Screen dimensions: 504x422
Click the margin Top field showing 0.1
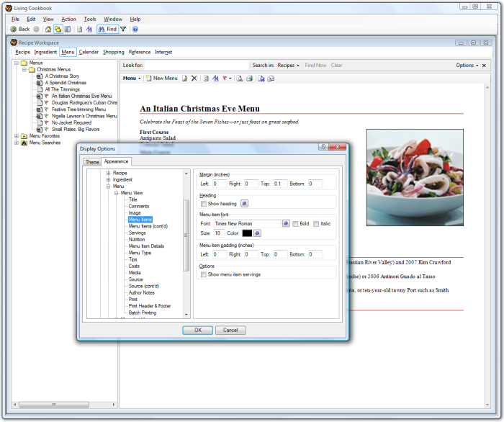[x=279, y=184]
